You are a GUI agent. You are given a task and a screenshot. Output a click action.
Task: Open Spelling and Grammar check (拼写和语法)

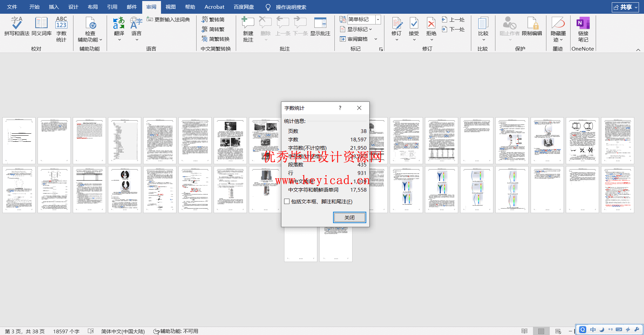point(17,26)
